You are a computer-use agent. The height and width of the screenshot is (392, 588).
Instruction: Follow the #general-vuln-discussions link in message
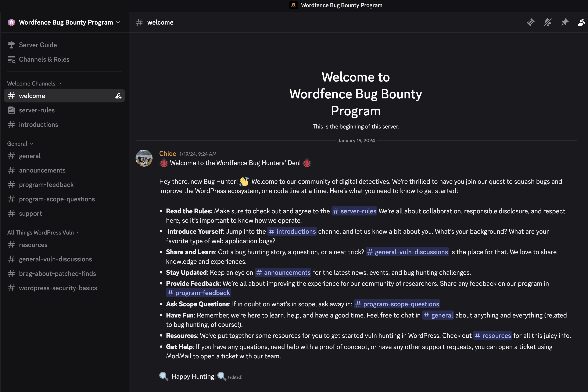(x=407, y=252)
